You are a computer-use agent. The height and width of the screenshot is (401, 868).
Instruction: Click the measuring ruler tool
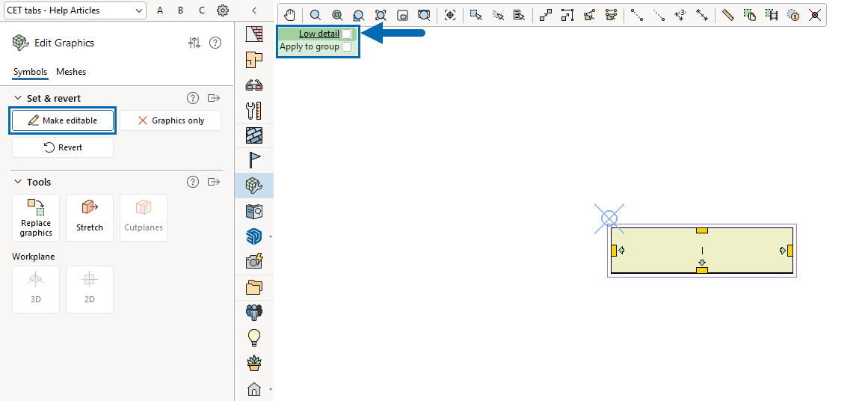coord(728,15)
